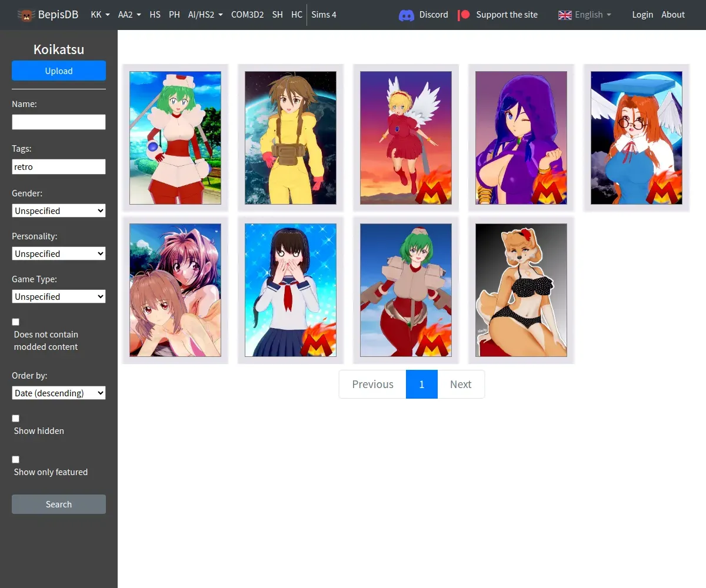Open card of winged girl with glasses
Image resolution: width=706 pixels, height=588 pixels.
pos(637,138)
